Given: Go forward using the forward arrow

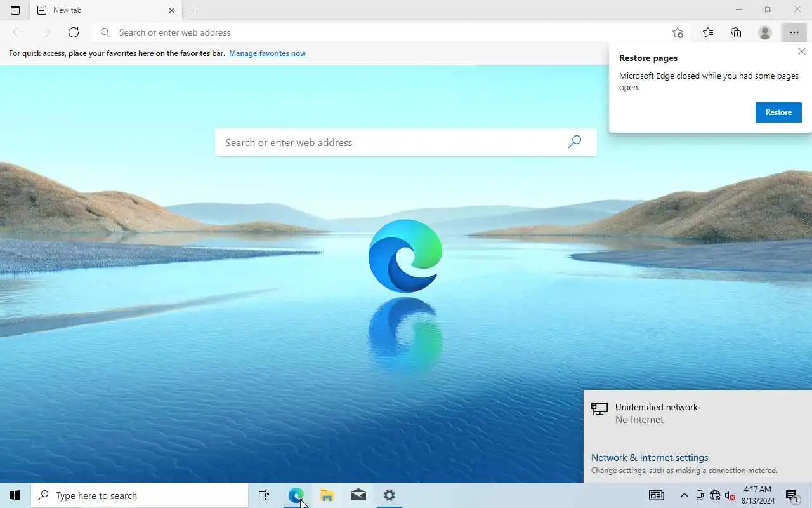Looking at the screenshot, I should pos(46,32).
